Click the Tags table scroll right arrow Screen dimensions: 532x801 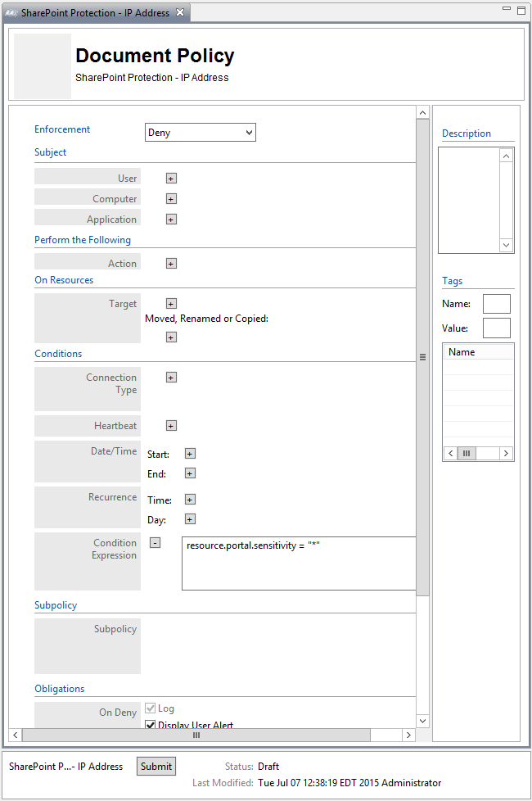pos(506,453)
